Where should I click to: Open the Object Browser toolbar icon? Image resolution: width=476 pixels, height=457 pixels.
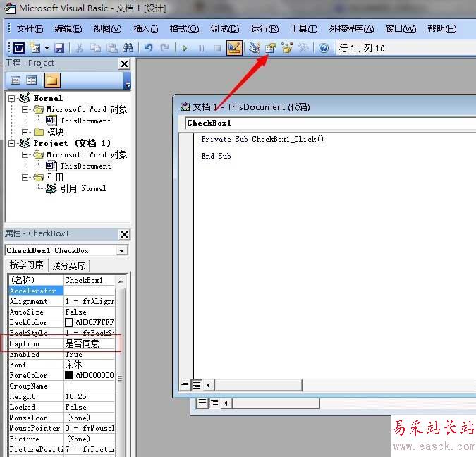[x=287, y=48]
